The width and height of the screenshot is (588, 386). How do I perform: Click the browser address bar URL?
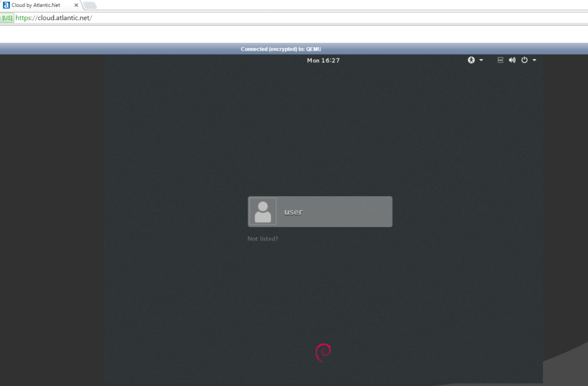point(52,18)
